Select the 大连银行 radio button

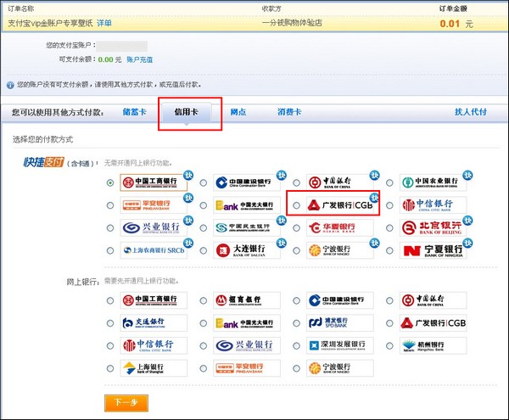[204, 250]
